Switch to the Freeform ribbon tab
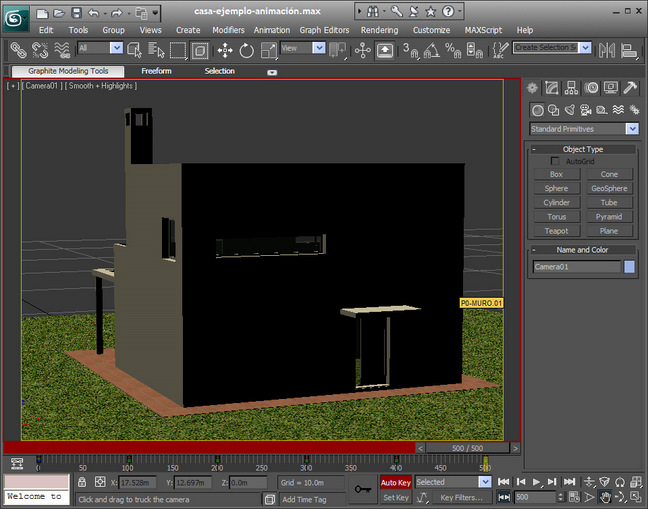 156,71
